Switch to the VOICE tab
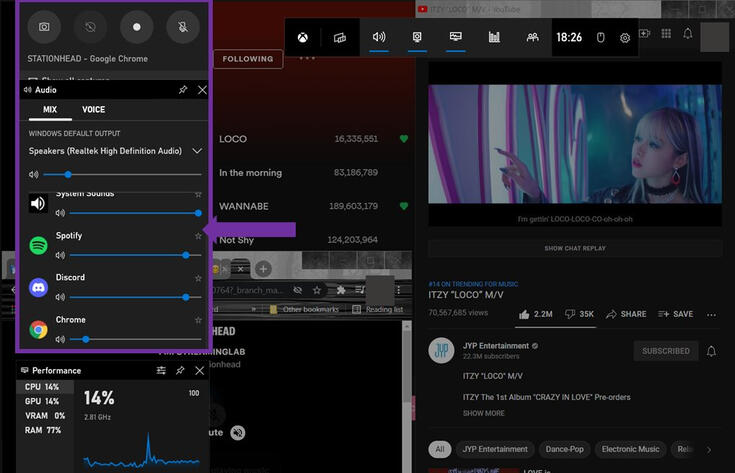 93,110
